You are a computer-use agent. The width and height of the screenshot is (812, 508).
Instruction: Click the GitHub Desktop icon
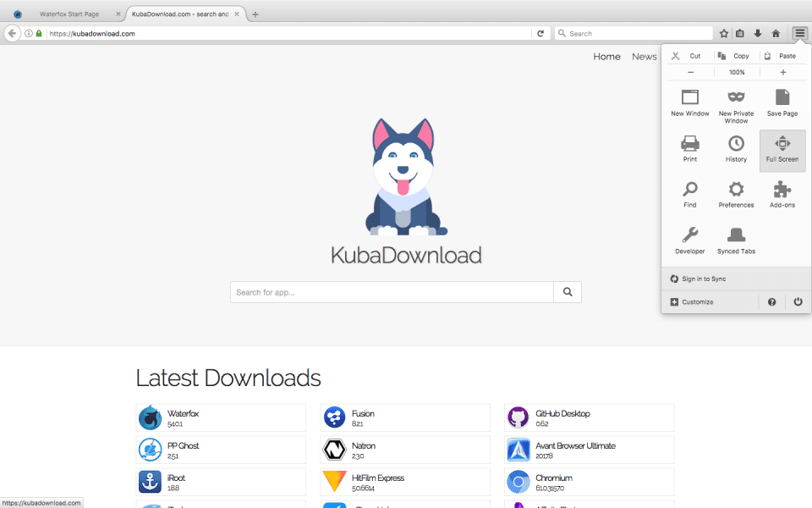(x=518, y=417)
